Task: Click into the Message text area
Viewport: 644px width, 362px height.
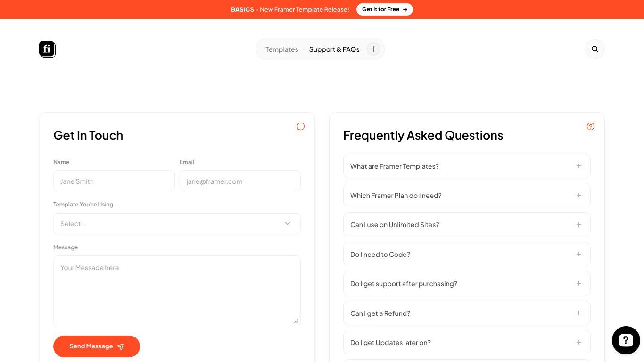Action: pos(177,291)
